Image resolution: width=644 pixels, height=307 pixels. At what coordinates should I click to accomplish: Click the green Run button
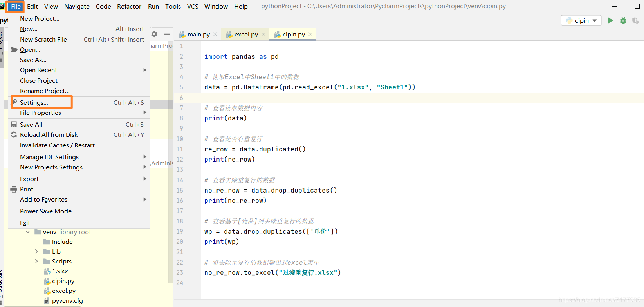(610, 20)
